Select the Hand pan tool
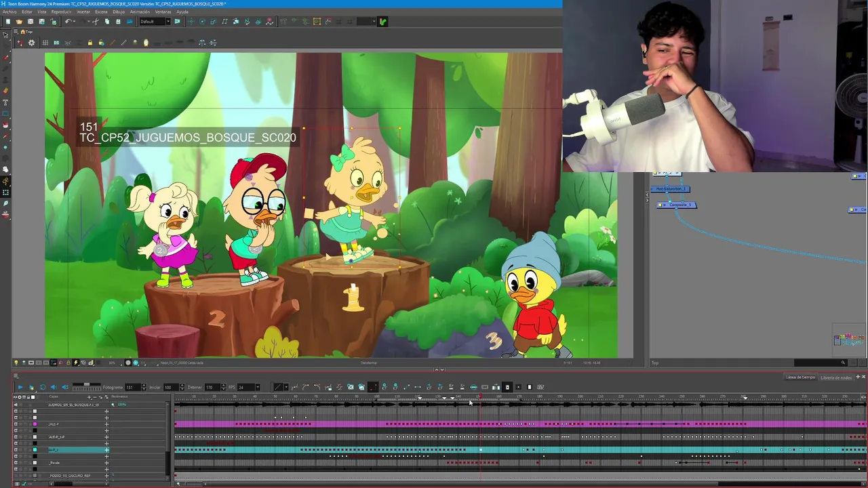Image resolution: width=868 pixels, height=488 pixels. 6,169
